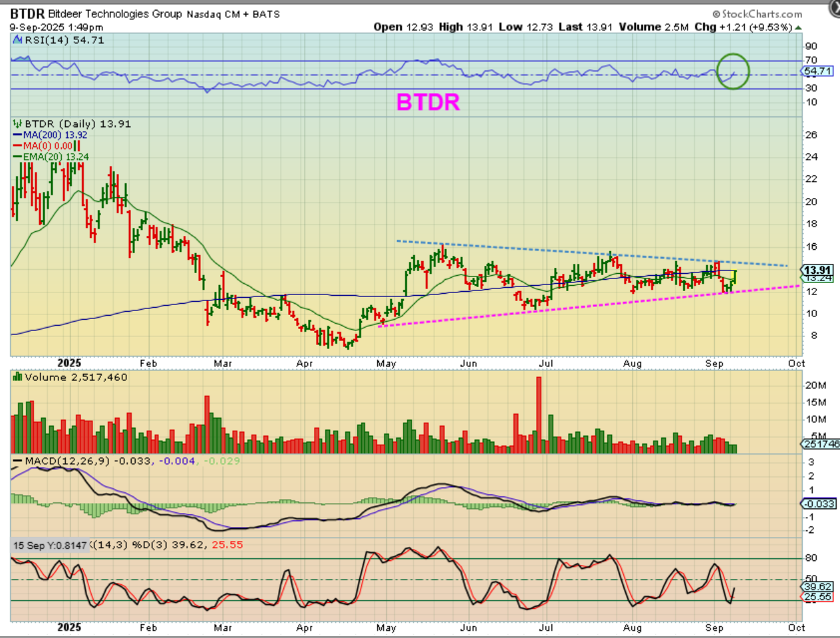Click the price axis label 8
The image size is (840, 638).
(814, 336)
